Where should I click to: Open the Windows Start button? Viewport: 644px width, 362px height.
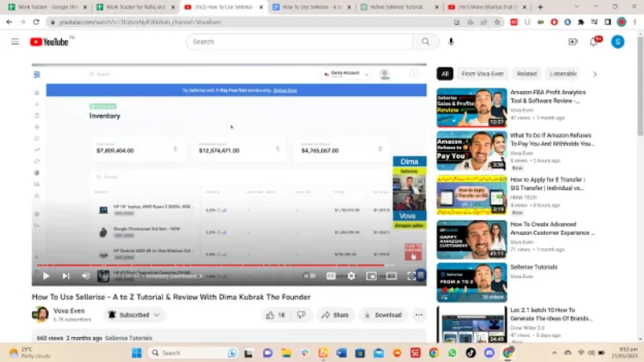[x=137, y=353]
